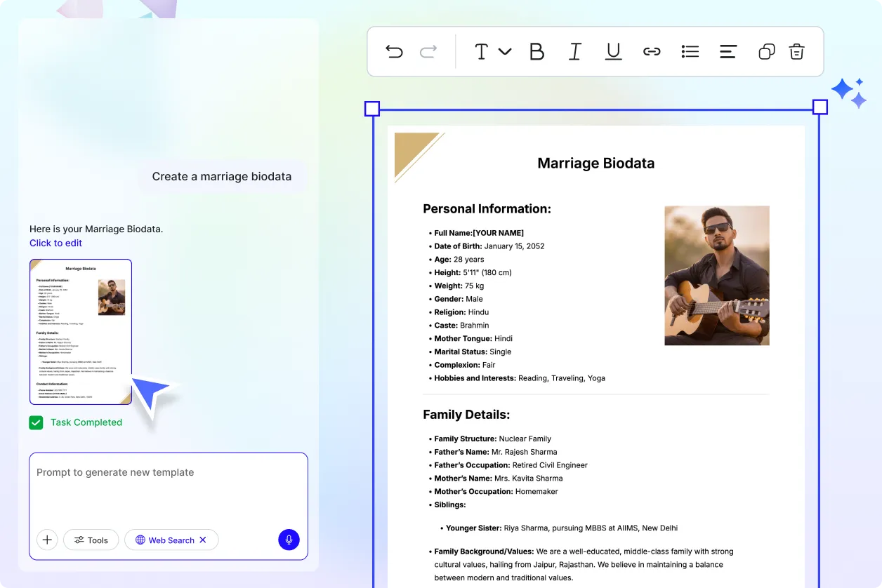This screenshot has height=588, width=882.
Task: Open the Marriage Biodata thumbnail preview
Action: point(81,332)
